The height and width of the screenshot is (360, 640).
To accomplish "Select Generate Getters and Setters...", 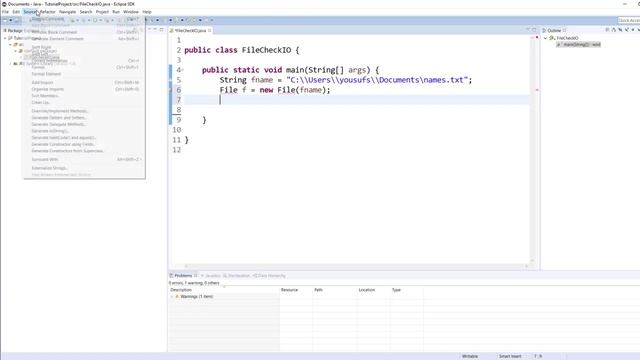I will pyautogui.click(x=84, y=118).
